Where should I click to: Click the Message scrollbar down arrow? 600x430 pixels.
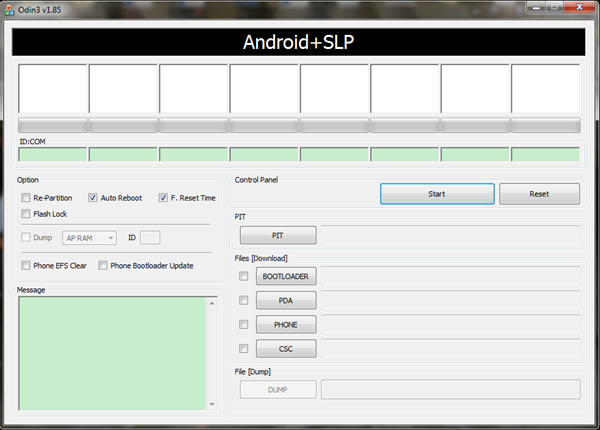click(212, 404)
